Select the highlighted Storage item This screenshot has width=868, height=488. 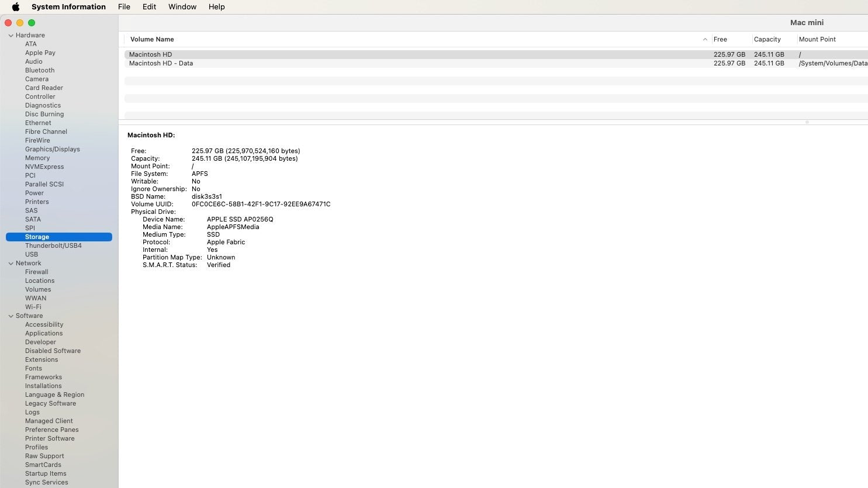point(58,237)
